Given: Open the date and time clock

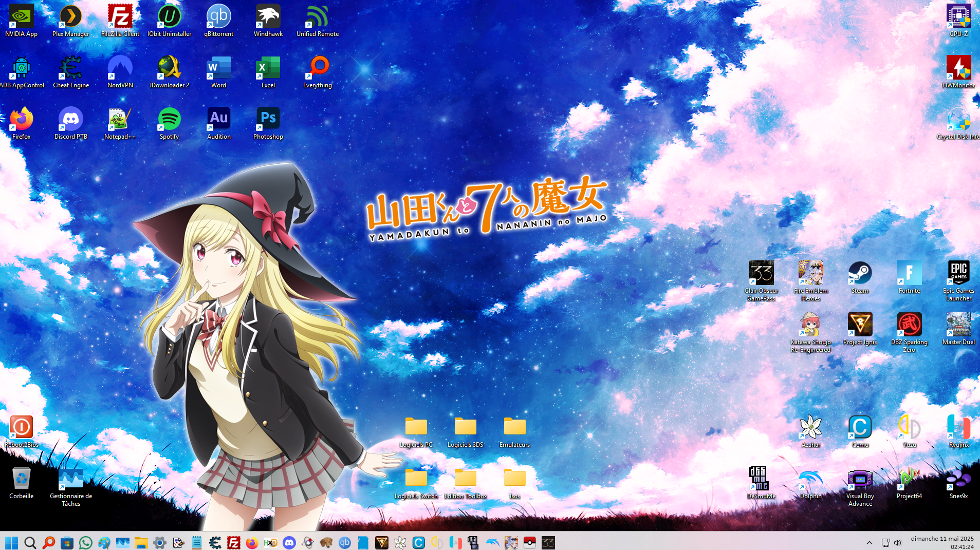Looking at the screenshot, I should (942, 542).
